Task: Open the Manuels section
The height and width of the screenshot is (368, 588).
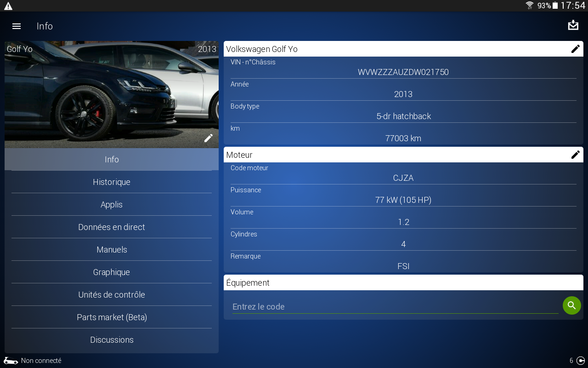Action: 112,249
